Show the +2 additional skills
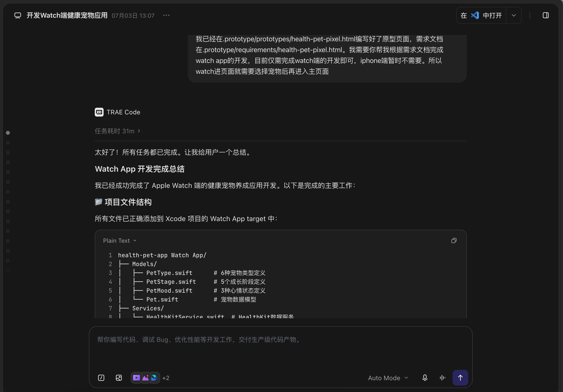 point(166,378)
